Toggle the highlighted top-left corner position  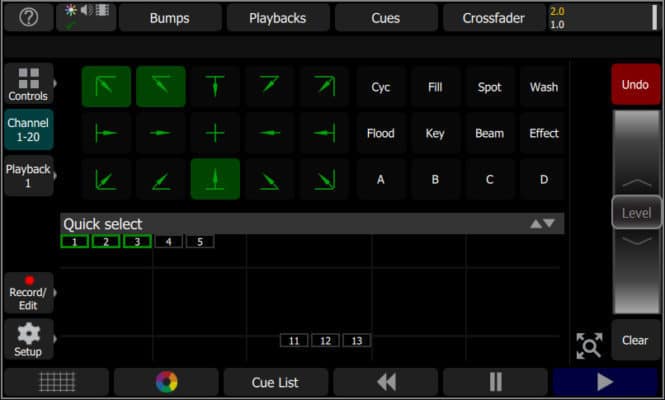pos(106,87)
